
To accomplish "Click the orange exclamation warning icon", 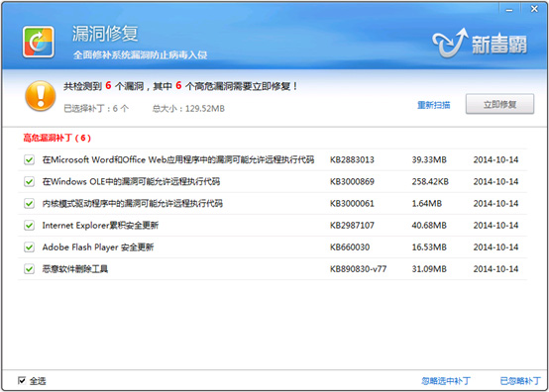I will point(41,96).
